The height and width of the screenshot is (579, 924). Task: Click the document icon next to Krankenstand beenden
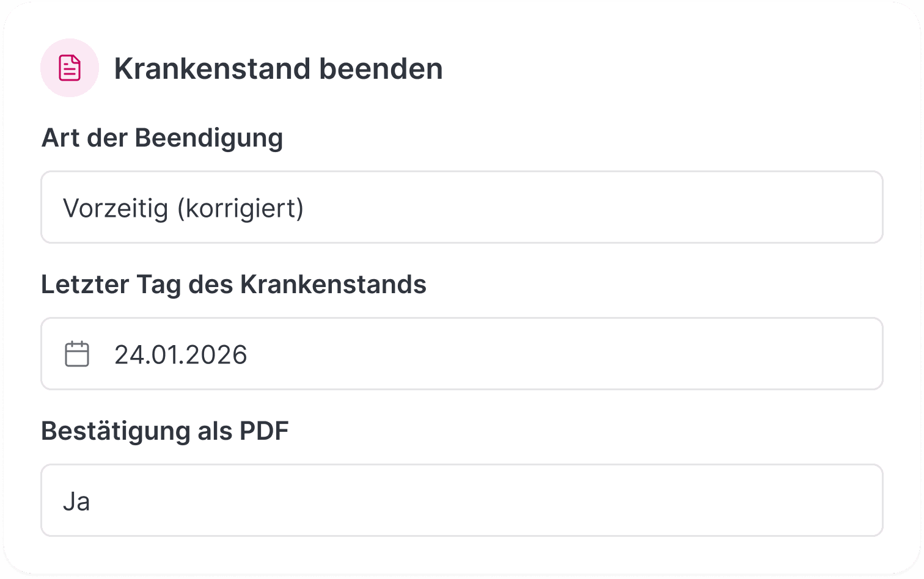(x=69, y=68)
